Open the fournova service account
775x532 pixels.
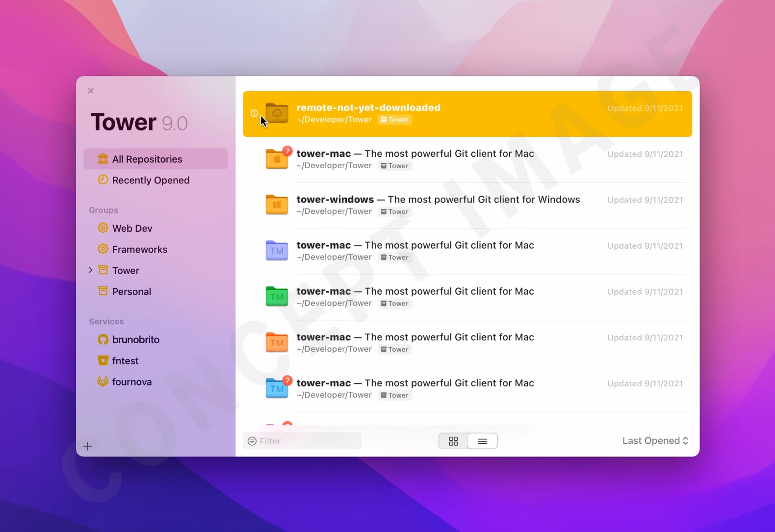155,381
